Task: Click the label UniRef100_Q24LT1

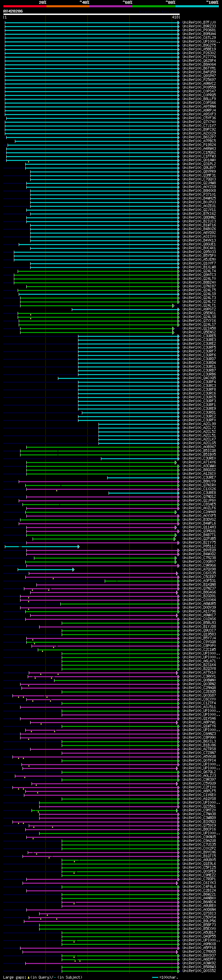Action: [199, 306]
